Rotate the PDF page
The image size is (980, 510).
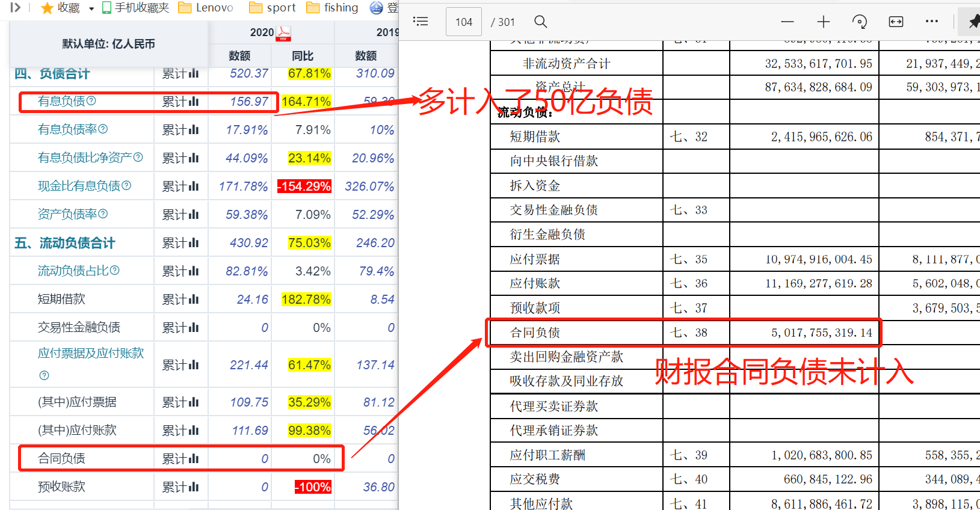tap(860, 22)
